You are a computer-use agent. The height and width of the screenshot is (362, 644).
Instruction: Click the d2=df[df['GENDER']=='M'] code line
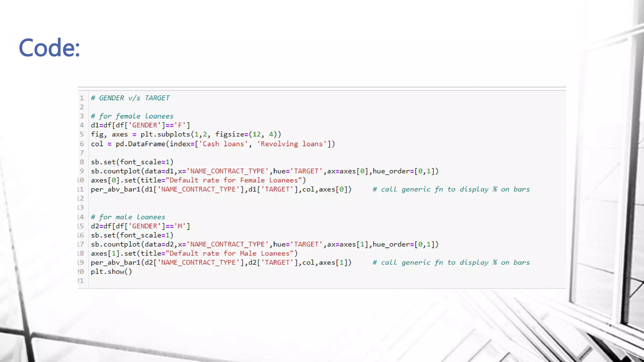tap(140, 226)
